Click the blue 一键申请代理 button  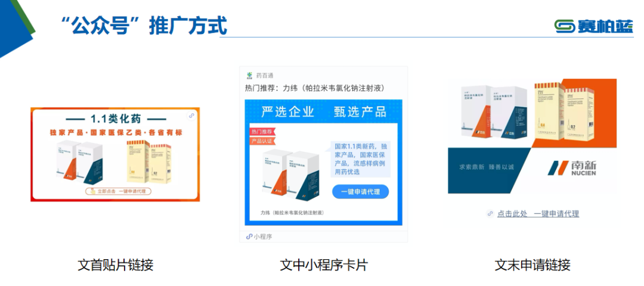[x=360, y=192]
